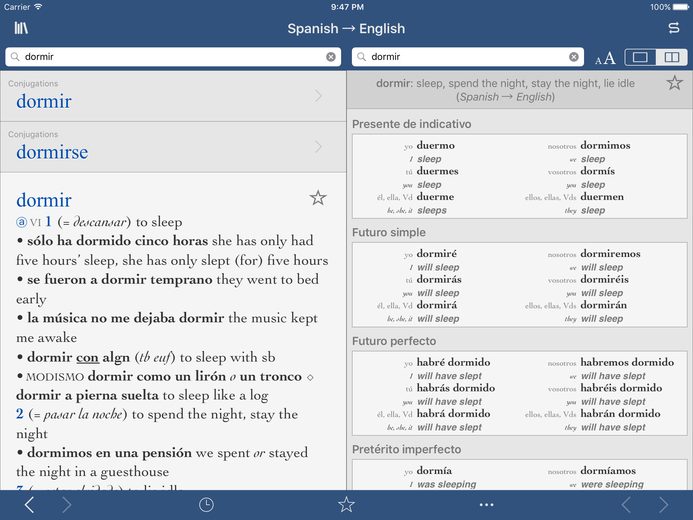Screen dimensions: 693x520
Task: Favorite the conjugation header entry star
Action: click(x=674, y=83)
